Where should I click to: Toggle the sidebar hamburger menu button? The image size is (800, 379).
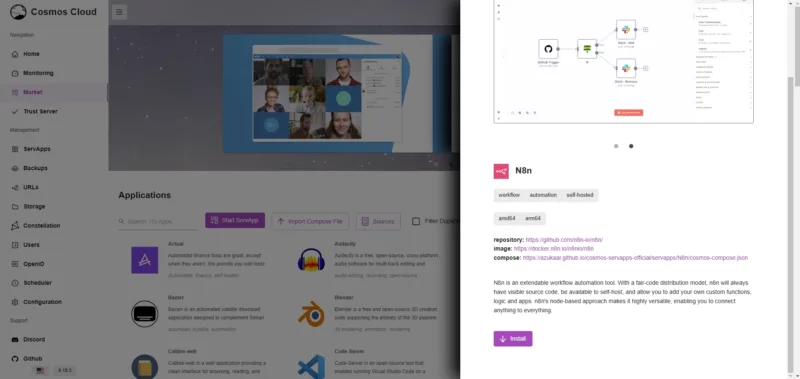(x=119, y=12)
